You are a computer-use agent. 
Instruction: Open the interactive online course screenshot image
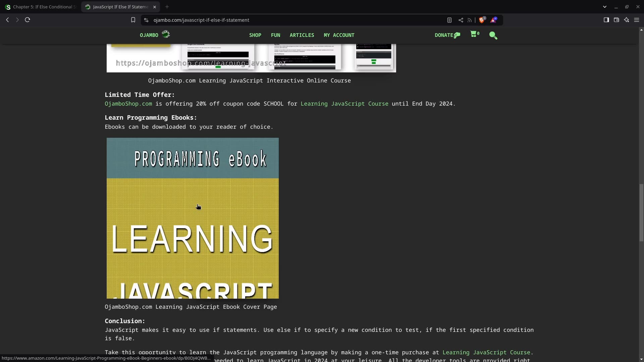251,58
